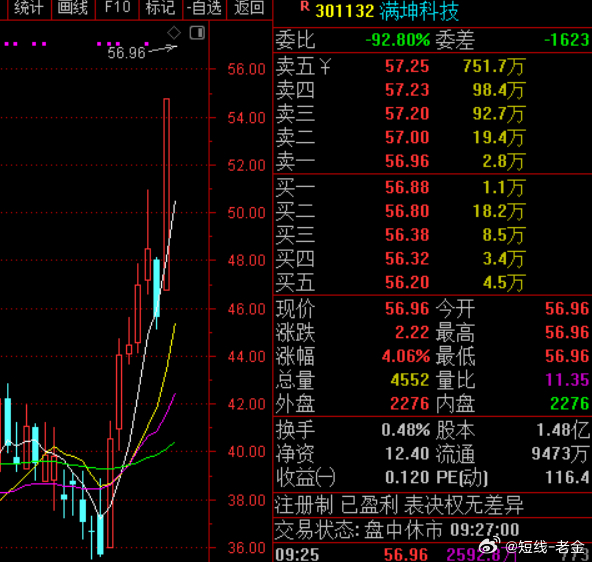Toggle -自选 watchlist button
The height and width of the screenshot is (562, 592).
tap(205, 8)
